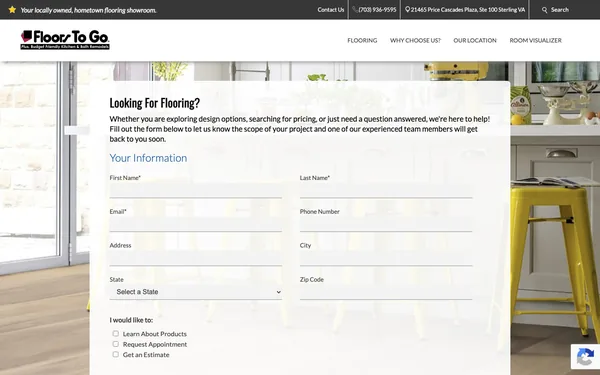Click the reCAPTCHA badge icon
The image size is (600, 375).
click(x=585, y=357)
